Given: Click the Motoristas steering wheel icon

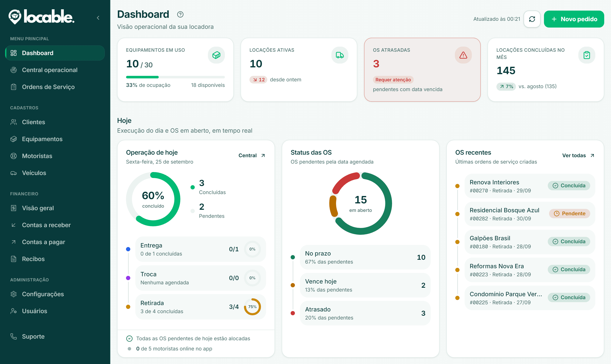Looking at the screenshot, I should click(14, 156).
